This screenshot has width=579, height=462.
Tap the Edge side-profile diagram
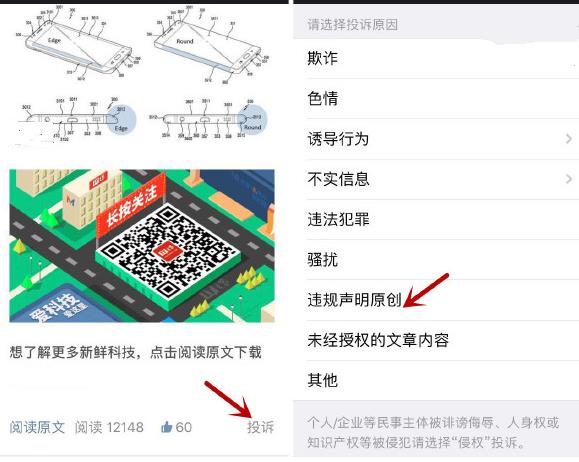point(77,119)
